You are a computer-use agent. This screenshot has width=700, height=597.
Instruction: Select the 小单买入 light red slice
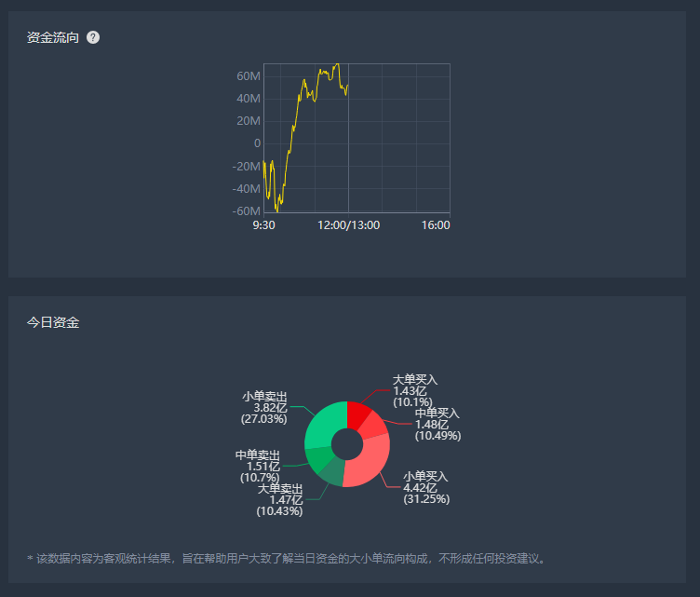369,462
